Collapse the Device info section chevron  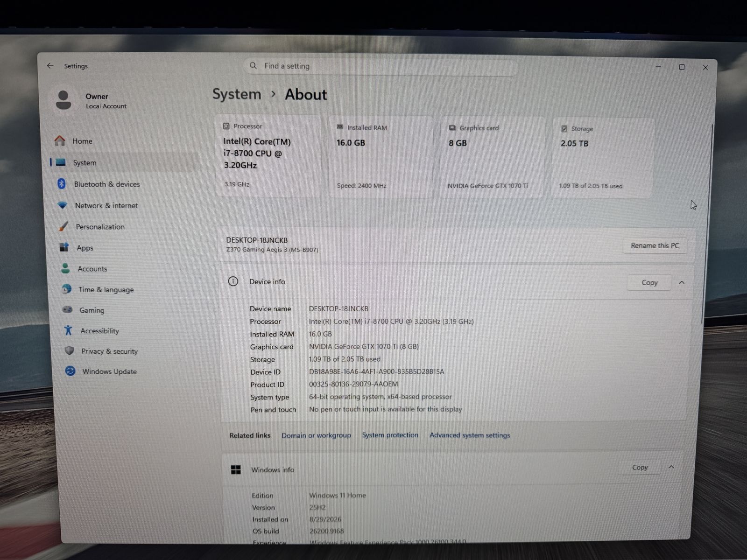(x=682, y=282)
